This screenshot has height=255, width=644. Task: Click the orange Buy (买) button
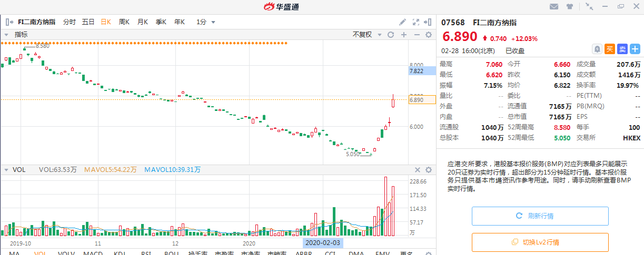coord(610,49)
